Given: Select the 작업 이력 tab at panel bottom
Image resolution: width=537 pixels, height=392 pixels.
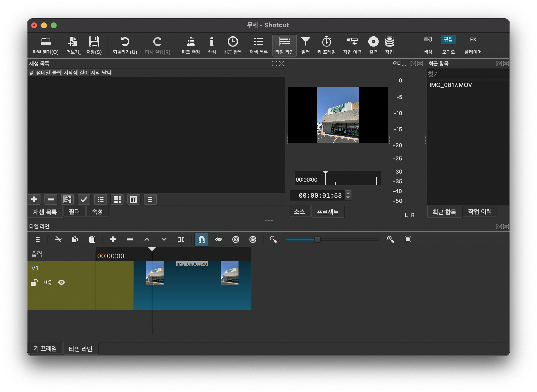Looking at the screenshot, I should (480, 212).
